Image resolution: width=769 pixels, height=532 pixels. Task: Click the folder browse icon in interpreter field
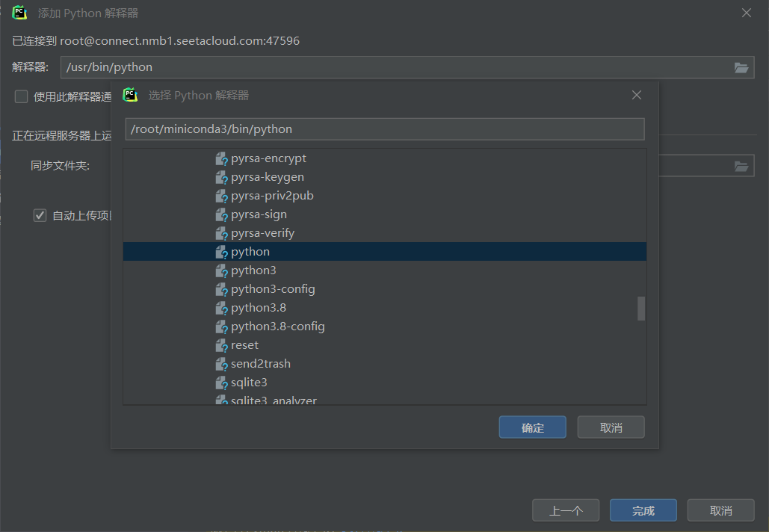coord(741,68)
